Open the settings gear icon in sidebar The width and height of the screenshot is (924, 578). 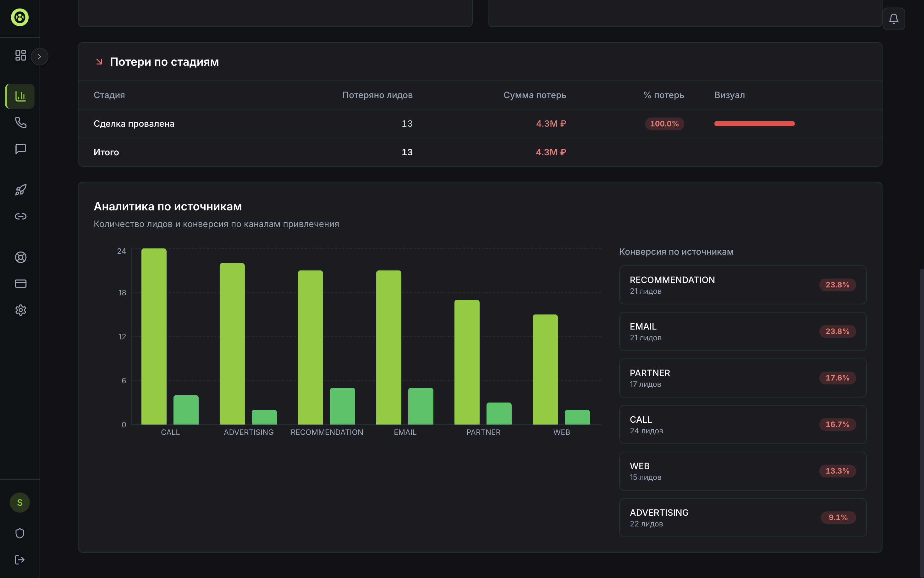point(21,310)
